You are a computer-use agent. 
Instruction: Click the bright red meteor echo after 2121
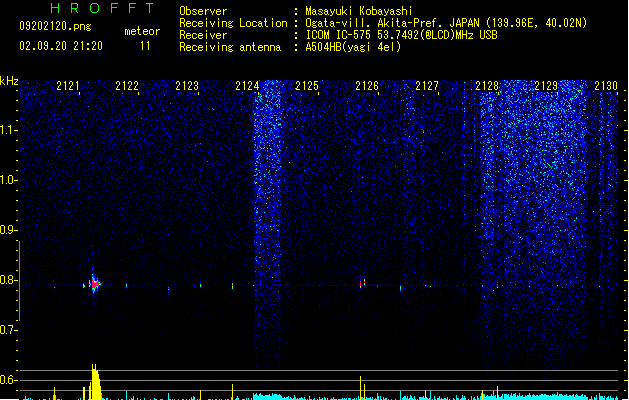click(95, 284)
